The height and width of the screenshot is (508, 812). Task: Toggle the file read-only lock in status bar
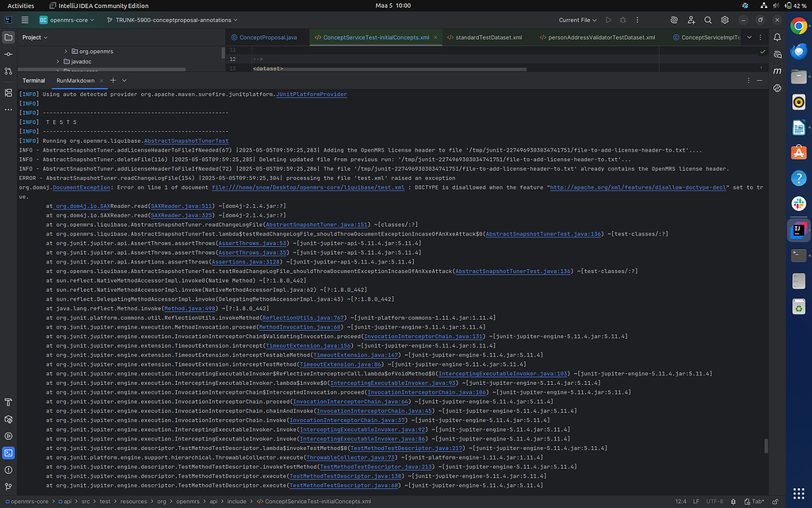[x=776, y=502]
